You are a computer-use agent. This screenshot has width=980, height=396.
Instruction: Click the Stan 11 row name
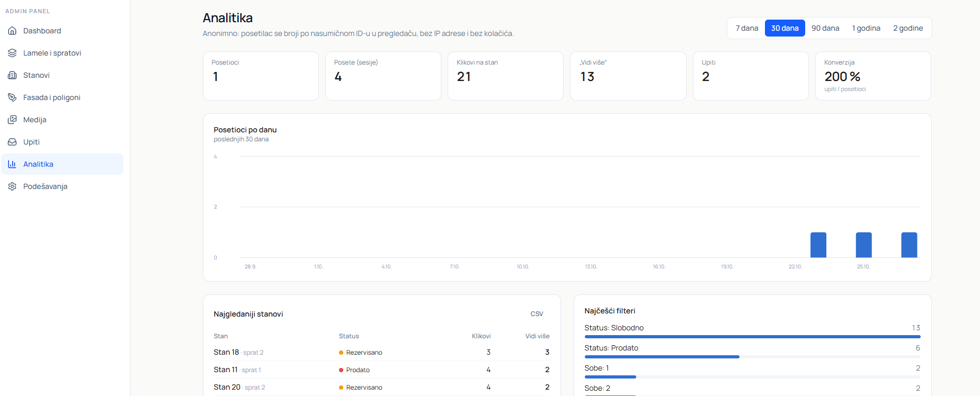(226, 370)
